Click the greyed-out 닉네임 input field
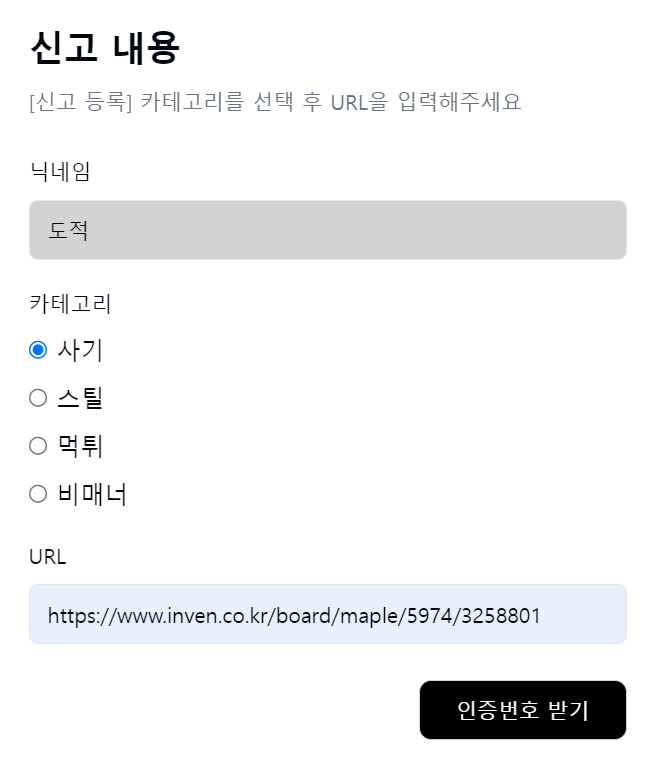Viewport: 655px width, 768px height. [x=327, y=230]
